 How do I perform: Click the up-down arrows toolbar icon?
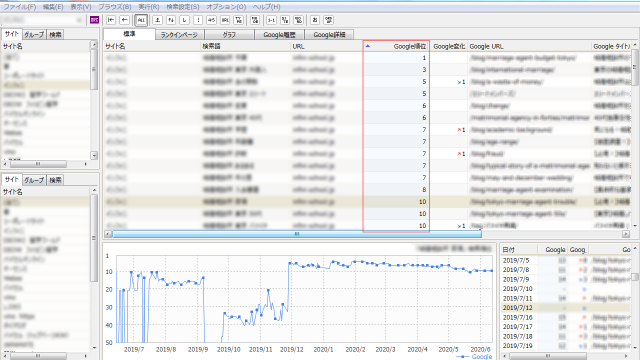[x=171, y=20]
